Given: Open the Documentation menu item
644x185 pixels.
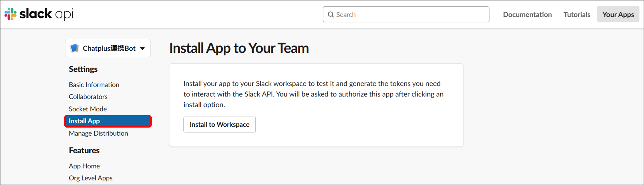Looking at the screenshot, I should 527,15.
